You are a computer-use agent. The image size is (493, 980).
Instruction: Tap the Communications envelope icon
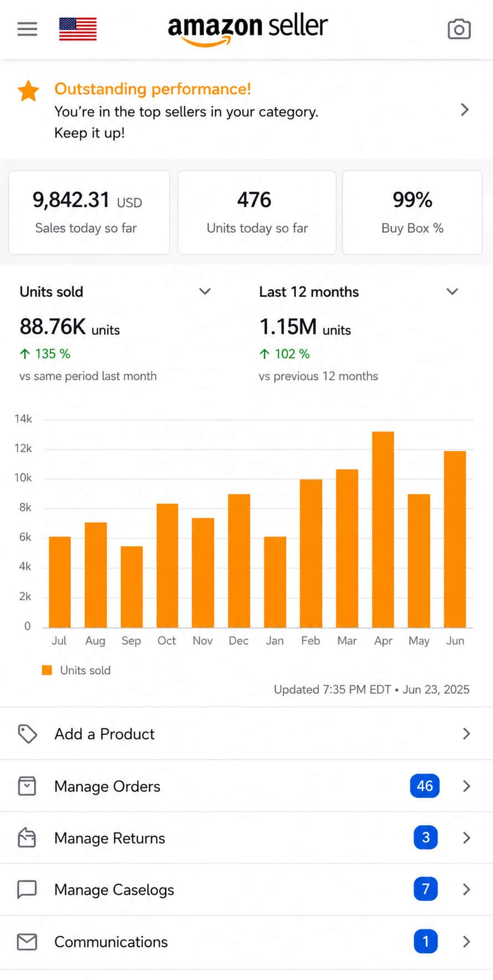pyautogui.click(x=27, y=942)
